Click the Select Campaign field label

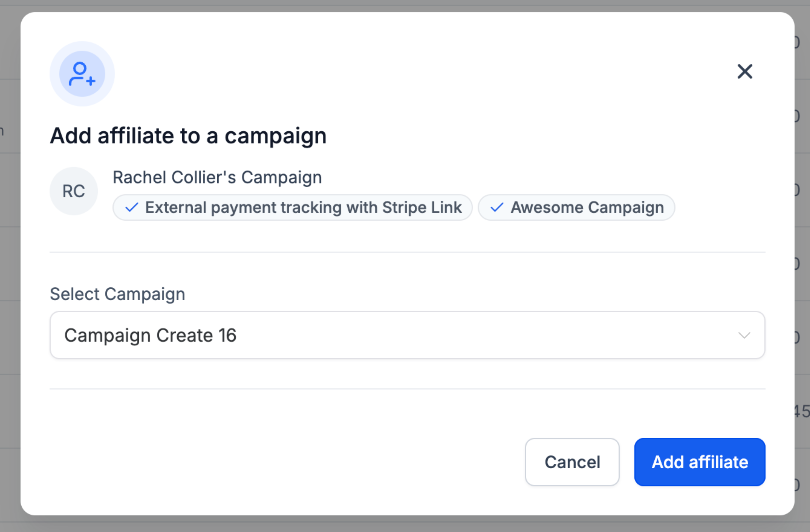[x=118, y=294]
